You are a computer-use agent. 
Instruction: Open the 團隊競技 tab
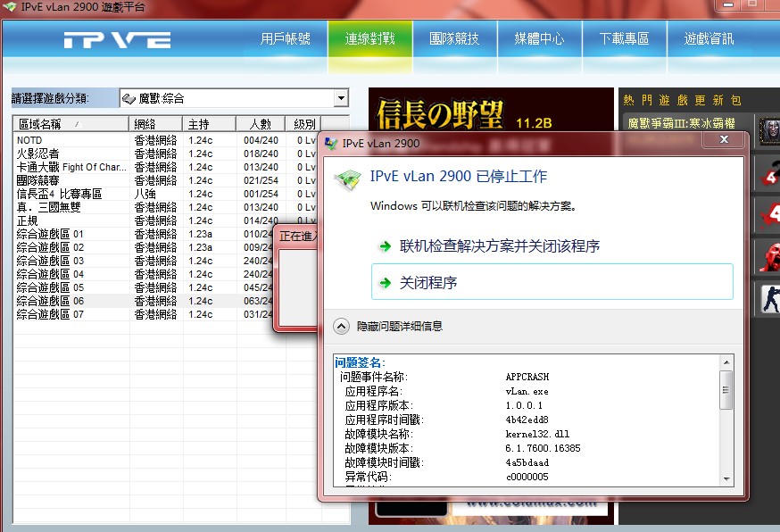coord(454,38)
